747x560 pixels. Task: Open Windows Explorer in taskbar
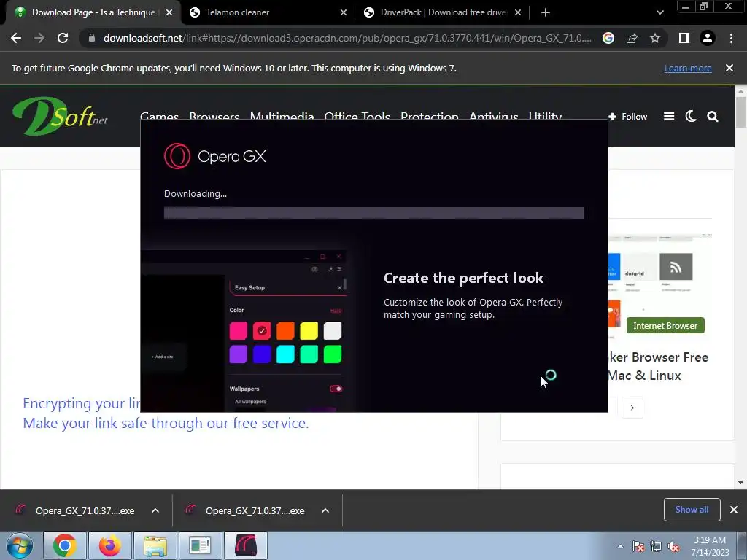pos(155,545)
